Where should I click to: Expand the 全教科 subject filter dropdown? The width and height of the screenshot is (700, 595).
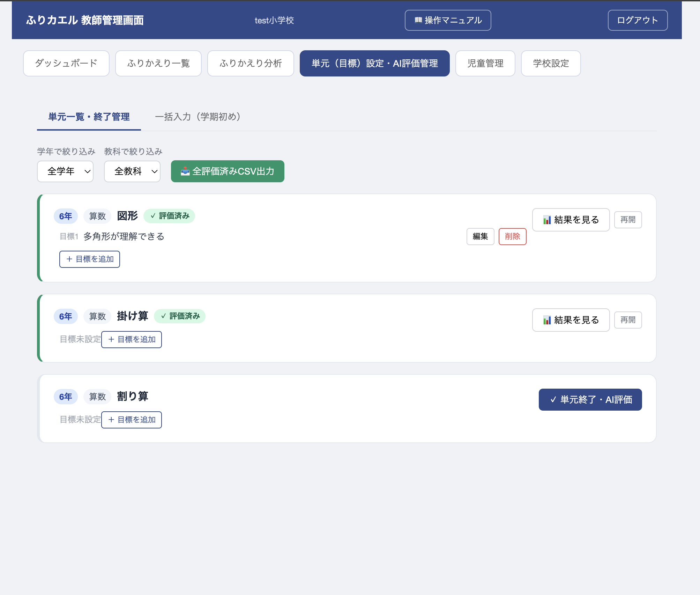(132, 171)
